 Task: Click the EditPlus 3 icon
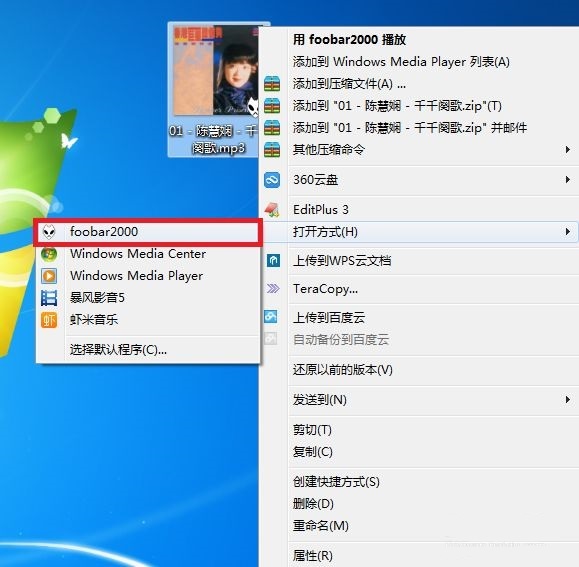tap(272, 210)
